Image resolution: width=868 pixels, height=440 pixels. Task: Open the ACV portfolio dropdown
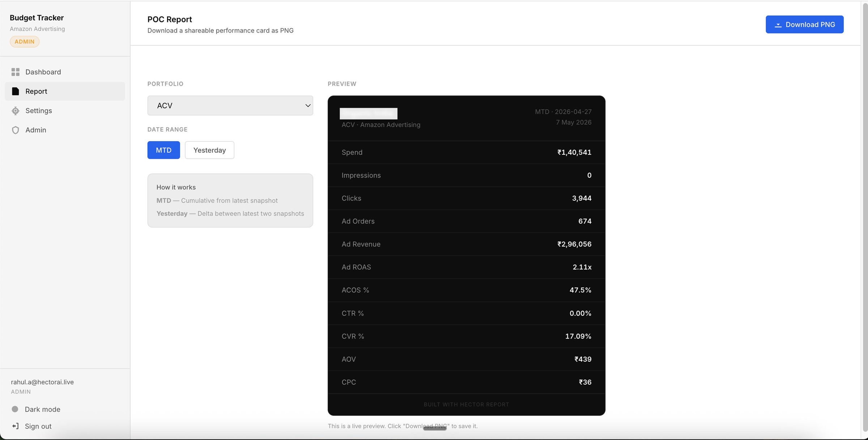pyautogui.click(x=230, y=106)
